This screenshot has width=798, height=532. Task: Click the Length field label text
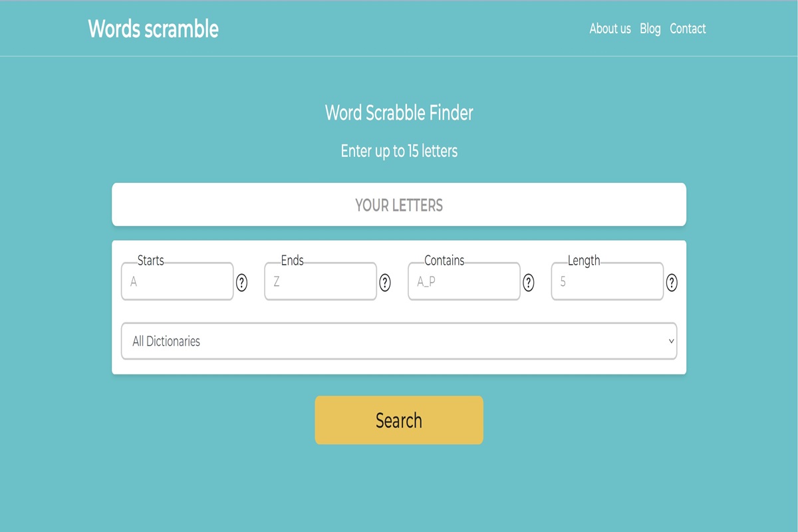(584, 261)
